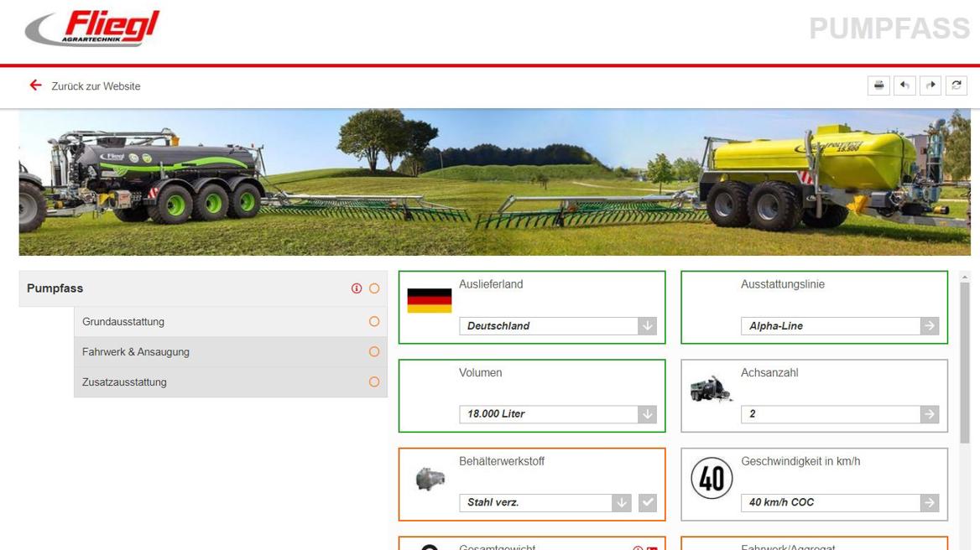
Task: Undo the last configuration step
Action: click(904, 86)
